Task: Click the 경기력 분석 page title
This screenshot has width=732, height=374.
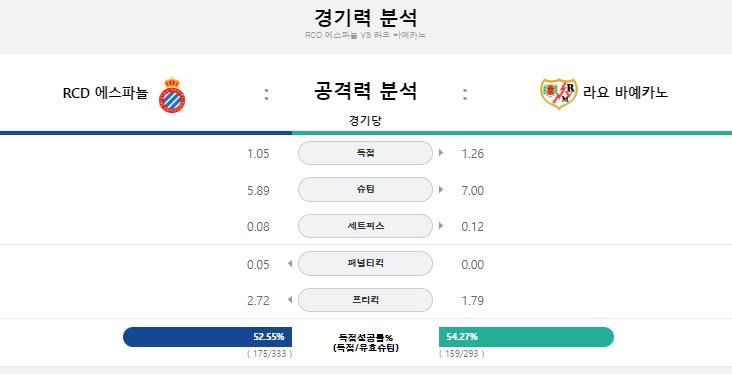Action: point(365,18)
